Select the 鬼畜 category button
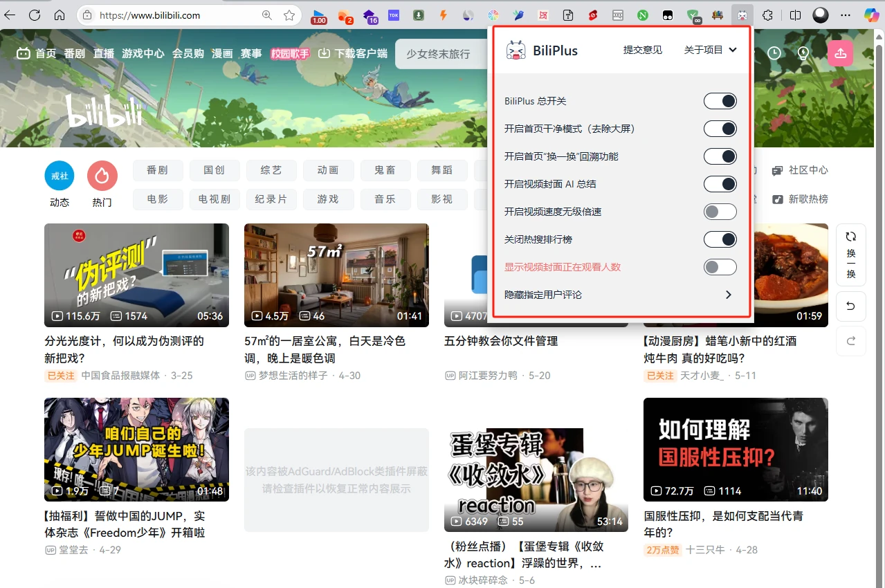Viewport: 885px width, 588px height. pyautogui.click(x=385, y=170)
